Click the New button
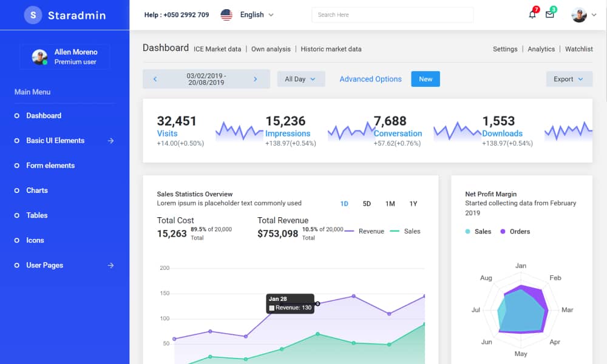The width and height of the screenshot is (607, 364). coord(426,79)
